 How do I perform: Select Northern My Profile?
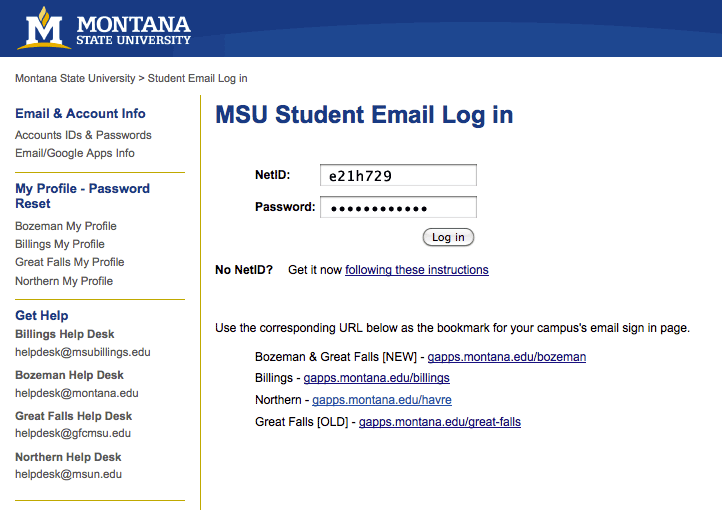point(64,281)
